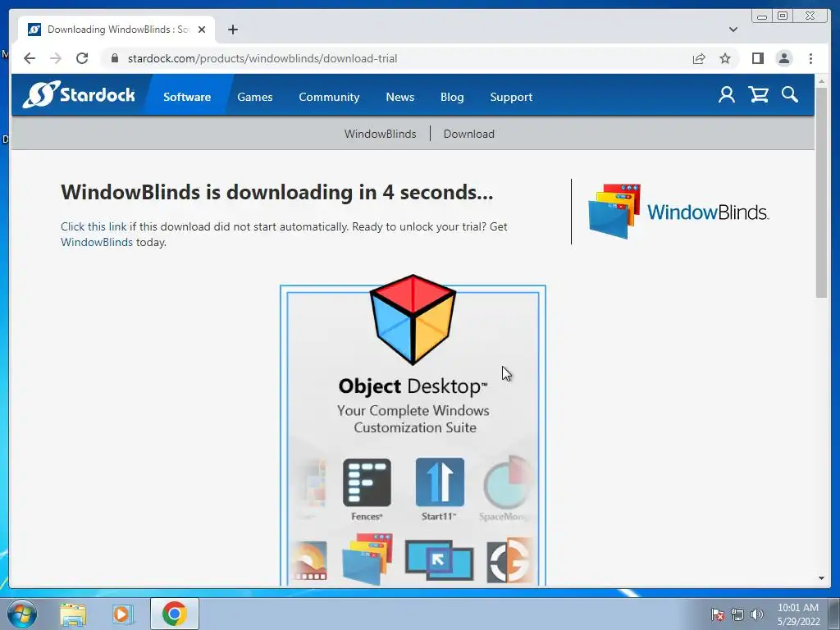This screenshot has height=630, width=840.
Task: Open Chrome three-dot menu
Action: 810,58
